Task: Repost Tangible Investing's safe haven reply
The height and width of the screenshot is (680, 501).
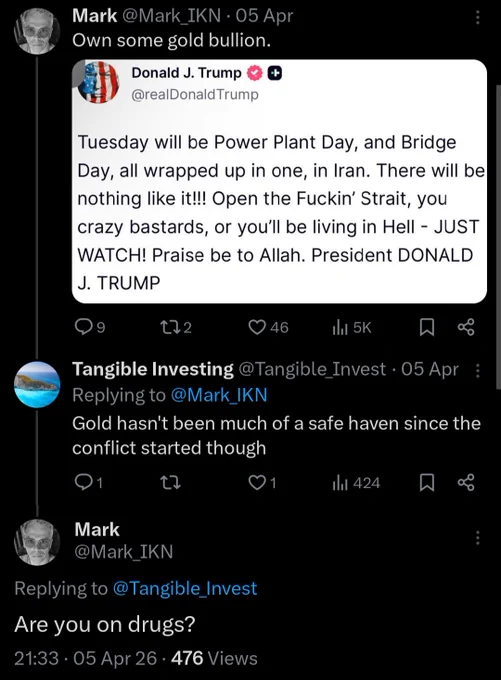Action: tap(170, 482)
